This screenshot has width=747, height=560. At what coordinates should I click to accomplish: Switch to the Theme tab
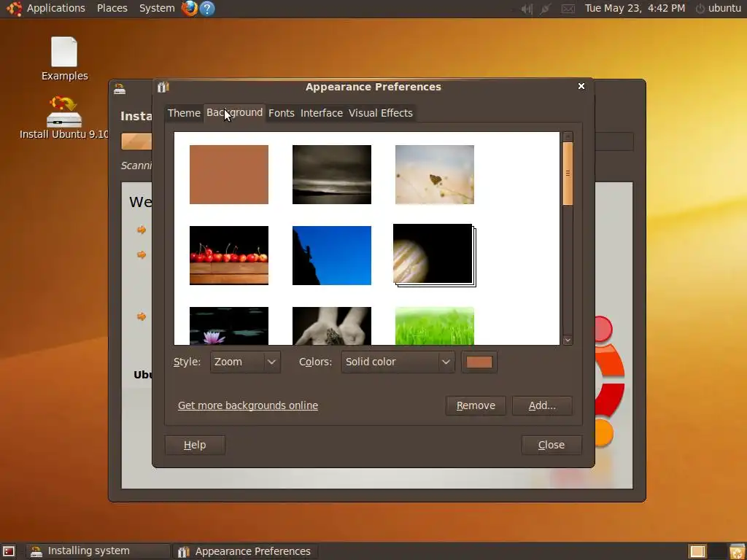point(184,113)
